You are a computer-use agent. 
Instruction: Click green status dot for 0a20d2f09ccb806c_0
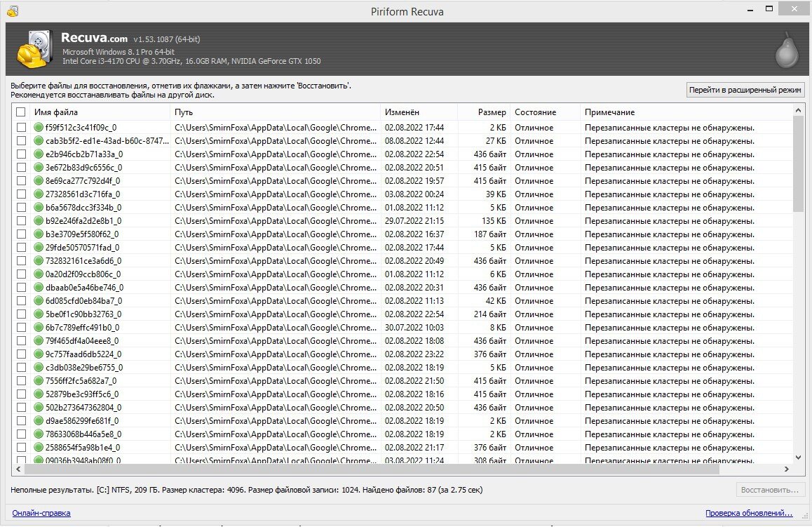(x=39, y=274)
